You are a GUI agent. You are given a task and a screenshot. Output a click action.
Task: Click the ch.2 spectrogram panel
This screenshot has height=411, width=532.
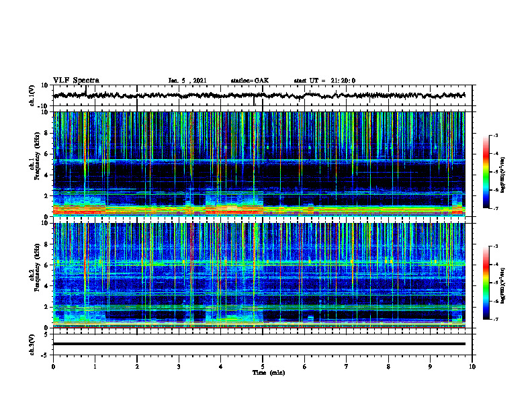259,275
